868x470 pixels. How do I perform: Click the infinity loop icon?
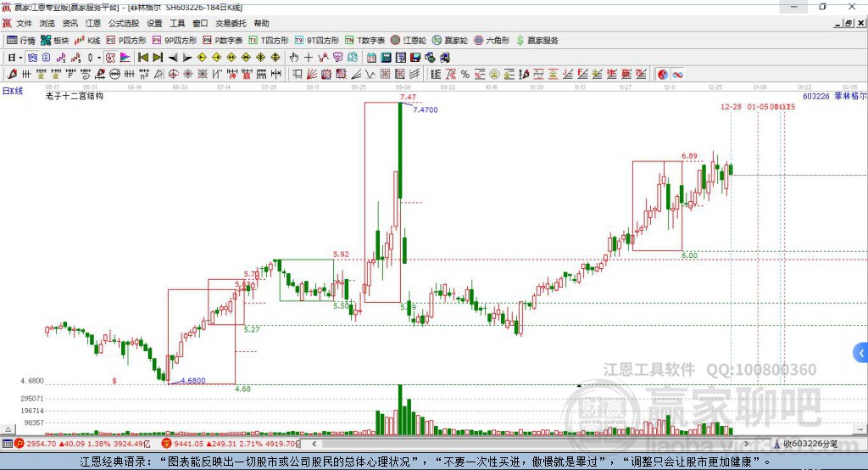[677, 75]
